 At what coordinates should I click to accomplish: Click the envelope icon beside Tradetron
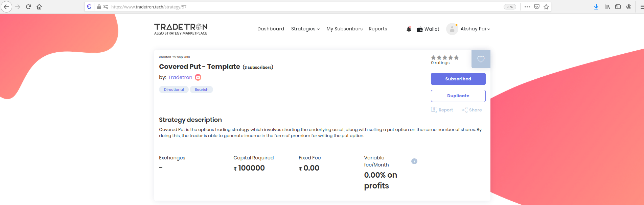click(x=198, y=77)
